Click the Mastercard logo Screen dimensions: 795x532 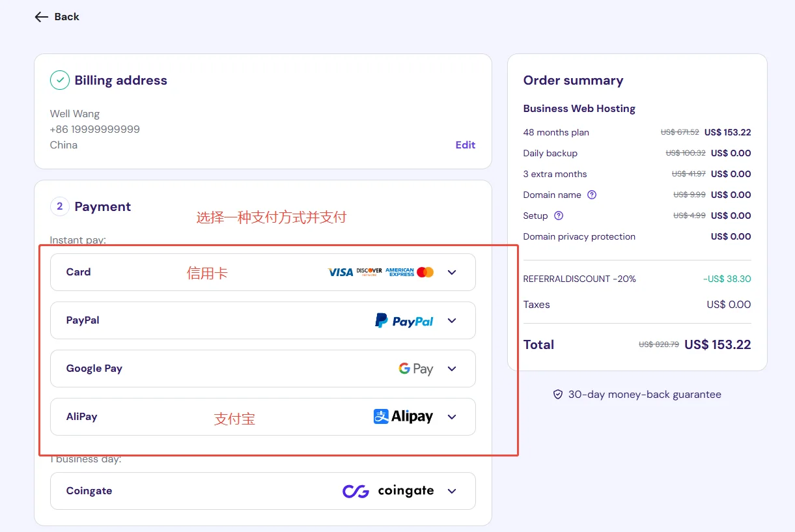[425, 272]
